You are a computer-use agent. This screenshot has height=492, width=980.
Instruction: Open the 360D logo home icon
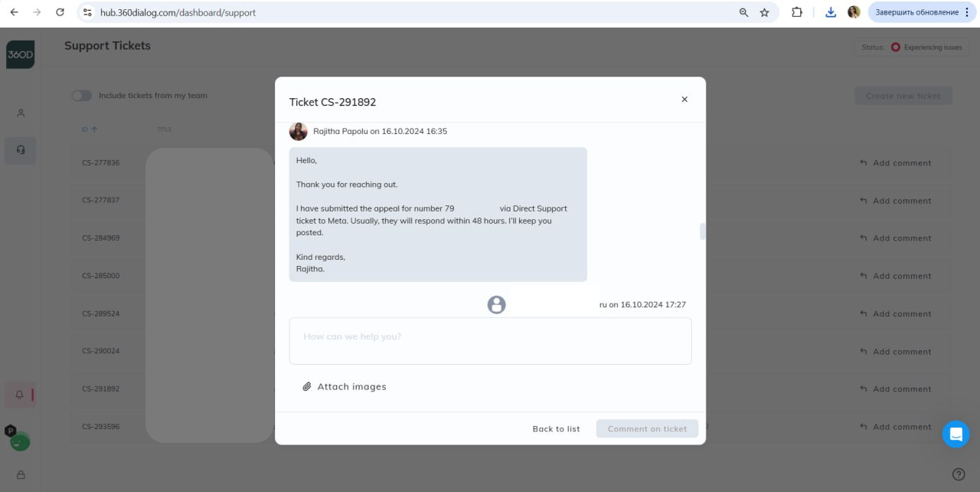pos(20,54)
